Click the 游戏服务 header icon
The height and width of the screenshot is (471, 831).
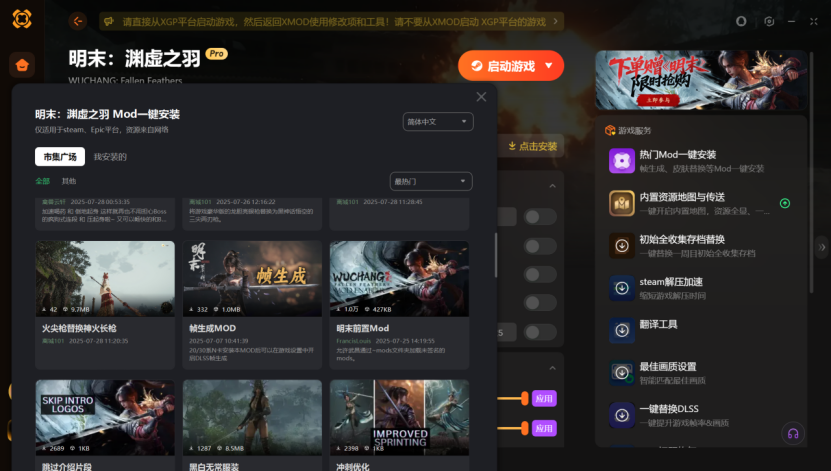610,130
